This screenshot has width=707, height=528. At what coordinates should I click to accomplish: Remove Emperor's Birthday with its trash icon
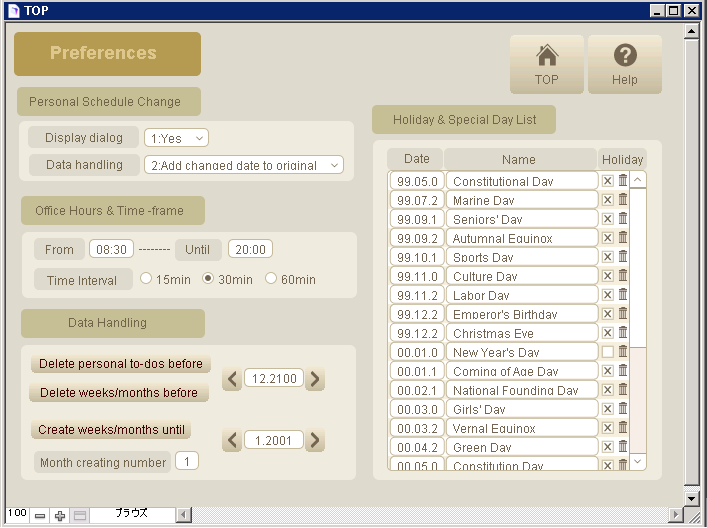point(623,313)
